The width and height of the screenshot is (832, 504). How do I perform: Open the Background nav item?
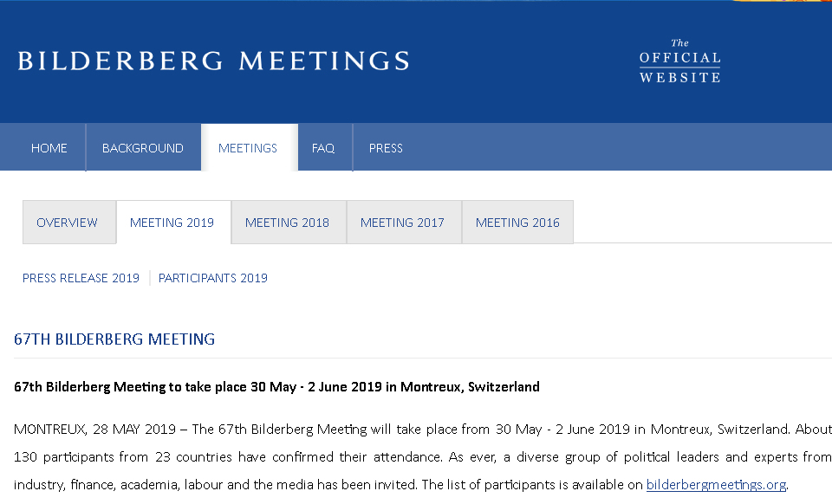143,148
